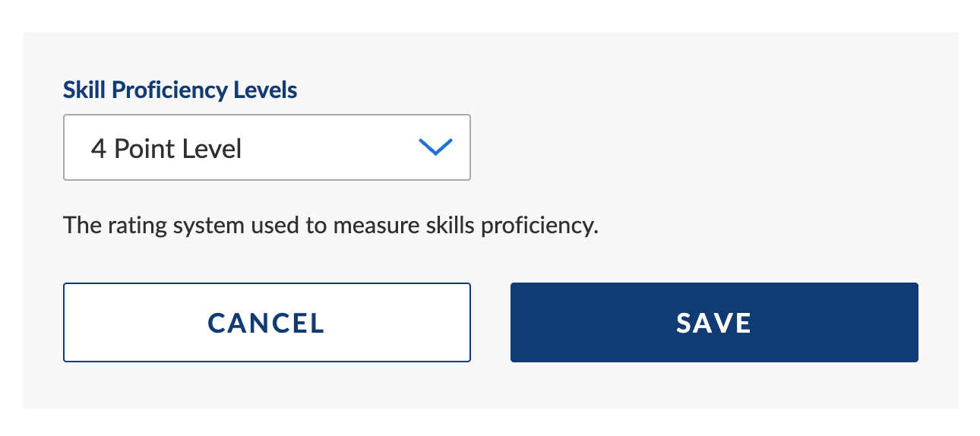
Task: Save the skill proficiency setting
Action: coord(714,323)
